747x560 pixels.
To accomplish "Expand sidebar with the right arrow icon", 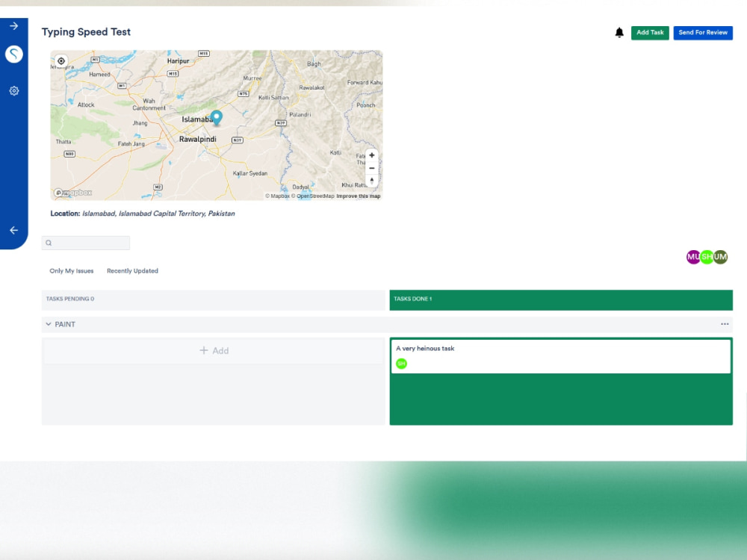I will (x=13, y=26).
